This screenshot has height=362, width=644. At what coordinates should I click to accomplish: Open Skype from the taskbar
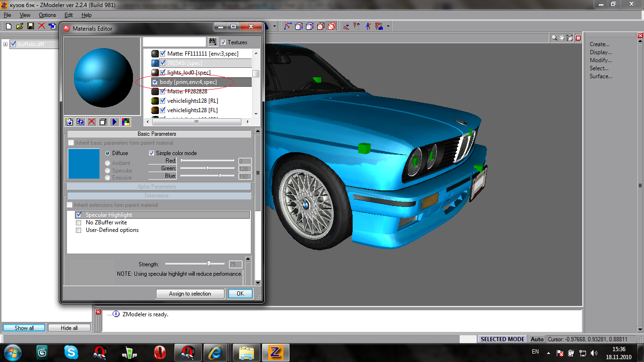(x=71, y=352)
